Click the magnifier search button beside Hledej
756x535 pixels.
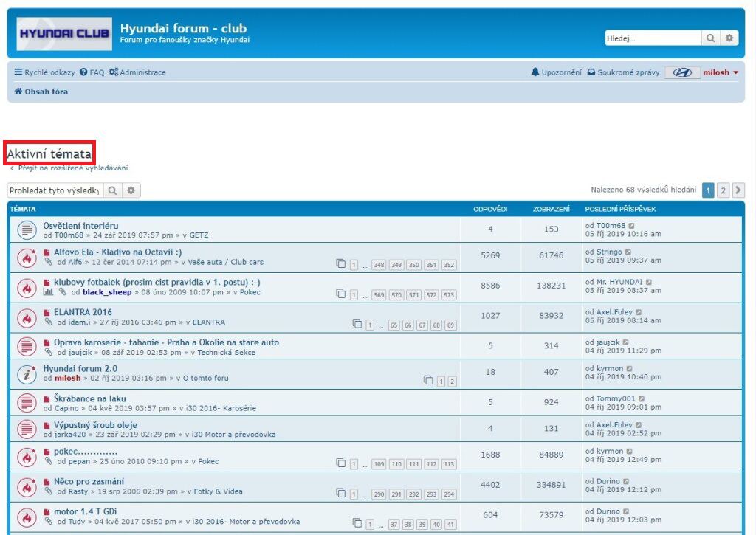[710, 38]
